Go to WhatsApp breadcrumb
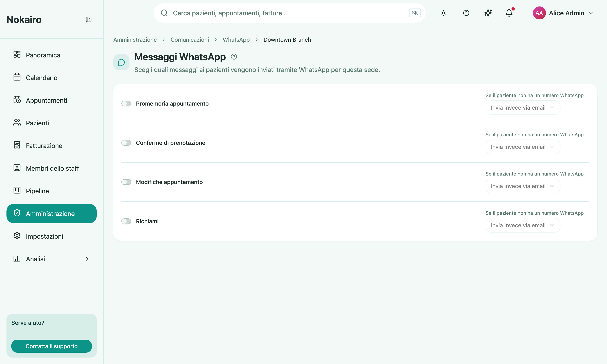Screen dimensions: 607x364 (236, 40)
